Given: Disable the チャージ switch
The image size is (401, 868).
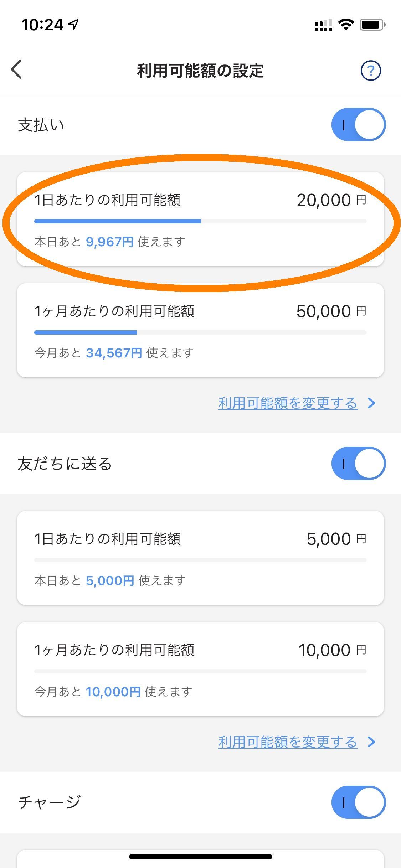Looking at the screenshot, I should tap(358, 802).
